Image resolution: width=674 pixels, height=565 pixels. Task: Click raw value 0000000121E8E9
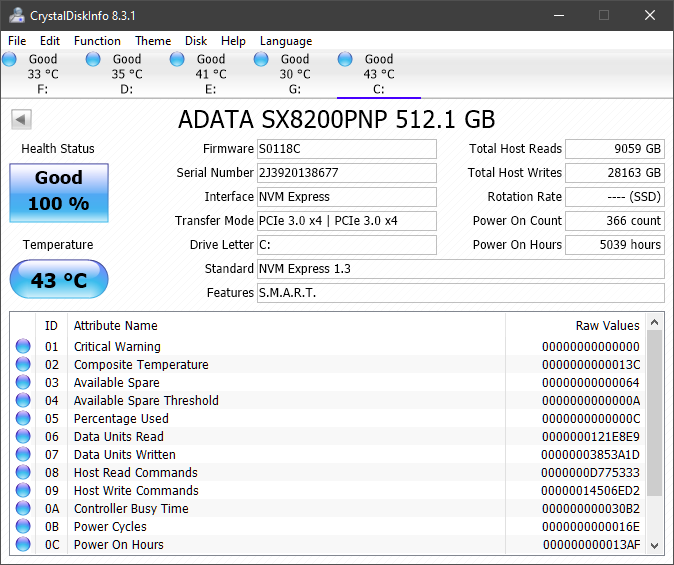coord(591,437)
